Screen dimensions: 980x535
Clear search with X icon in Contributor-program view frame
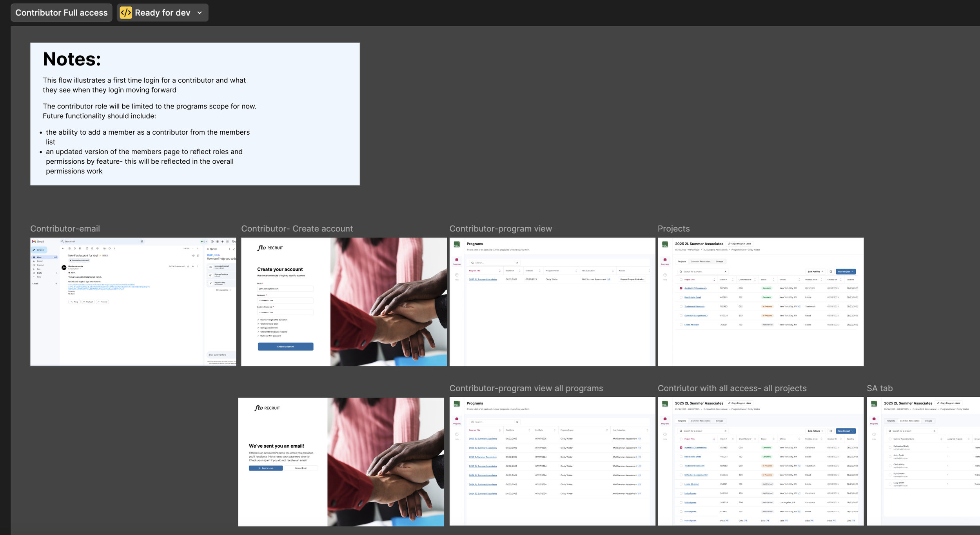(517, 263)
